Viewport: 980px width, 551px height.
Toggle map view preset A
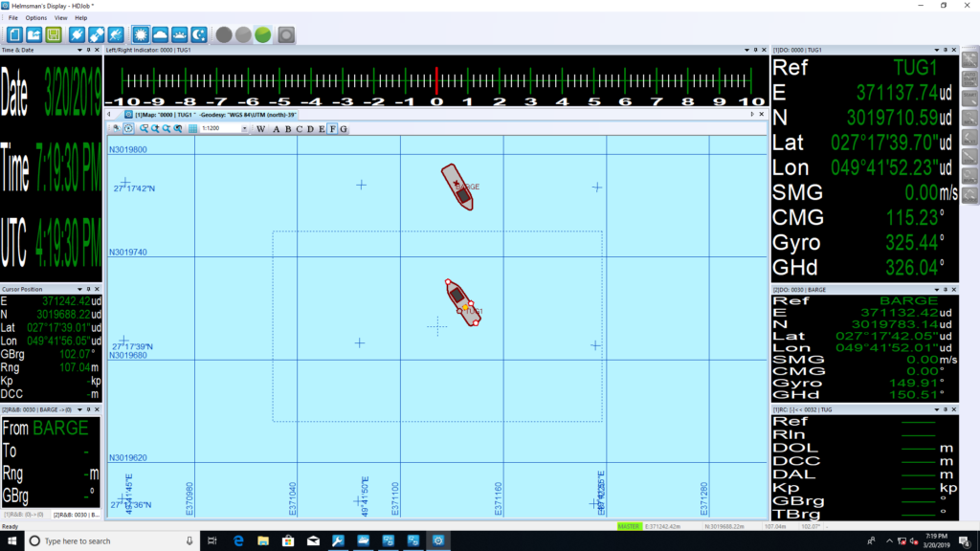(x=277, y=129)
